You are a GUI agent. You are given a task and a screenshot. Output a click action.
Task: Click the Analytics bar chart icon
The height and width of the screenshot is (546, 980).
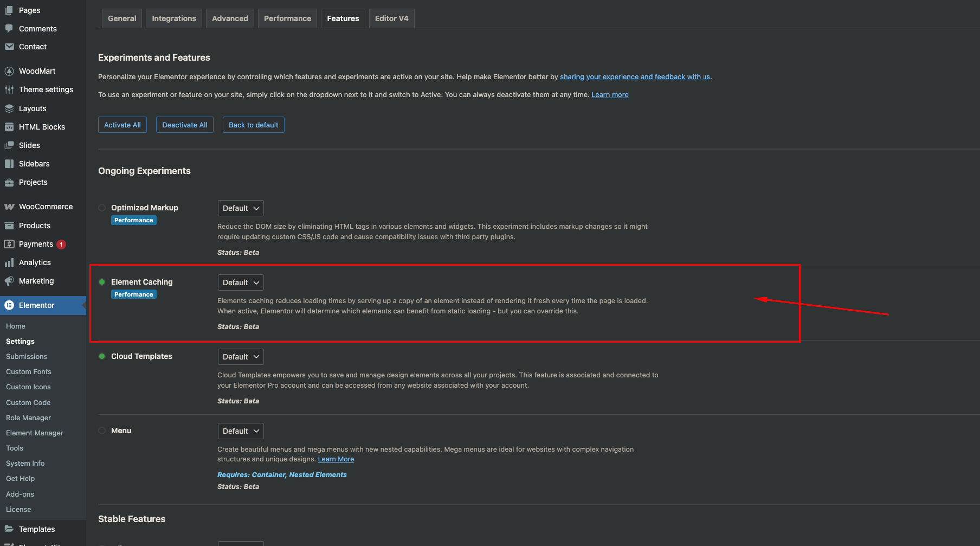(x=9, y=262)
